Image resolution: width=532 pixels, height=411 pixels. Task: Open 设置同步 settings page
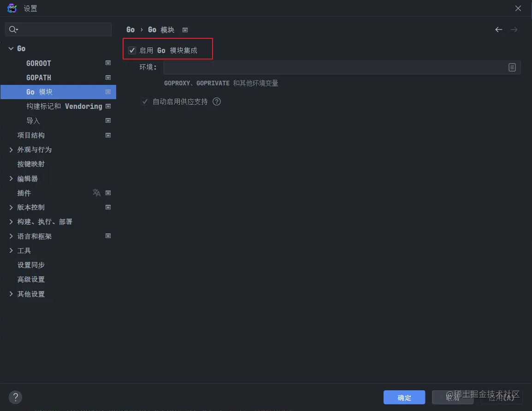pos(59,265)
